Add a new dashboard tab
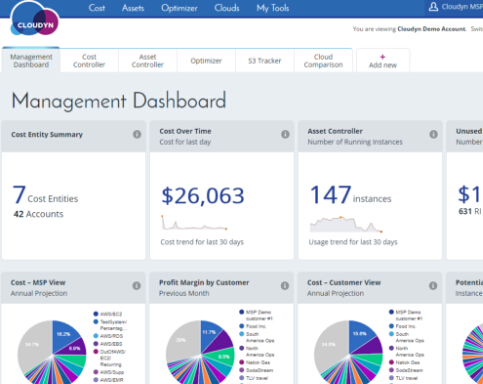This screenshot has height=384, width=483. click(383, 61)
